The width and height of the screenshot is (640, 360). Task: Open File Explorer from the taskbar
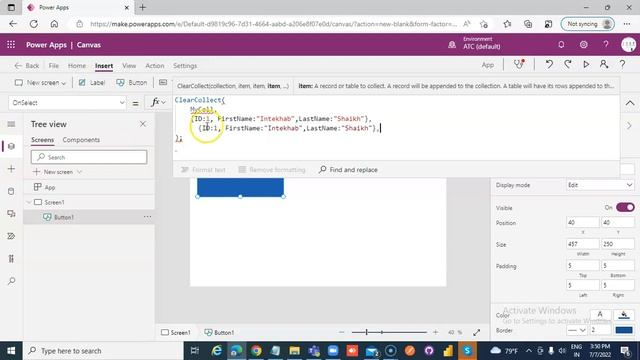tap(294, 351)
